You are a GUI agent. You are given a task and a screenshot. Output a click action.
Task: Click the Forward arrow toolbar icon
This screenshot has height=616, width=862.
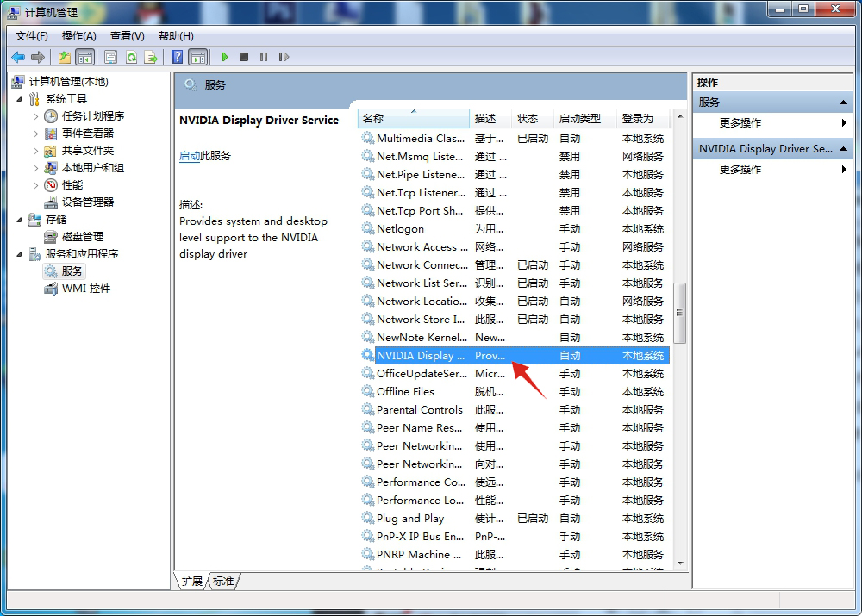38,57
